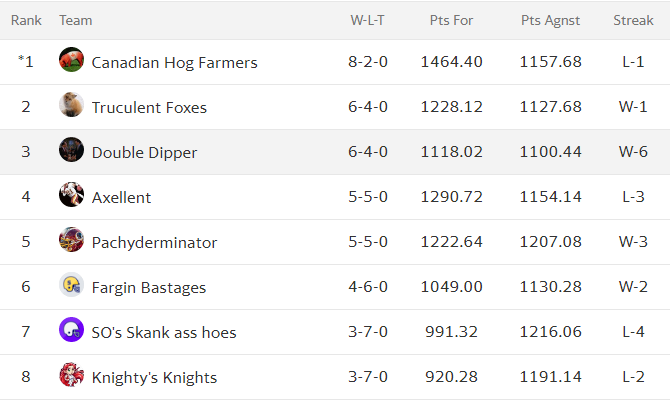670x402 pixels.
Task: Click the Pachyderminator helmet avatar
Action: click(71, 239)
